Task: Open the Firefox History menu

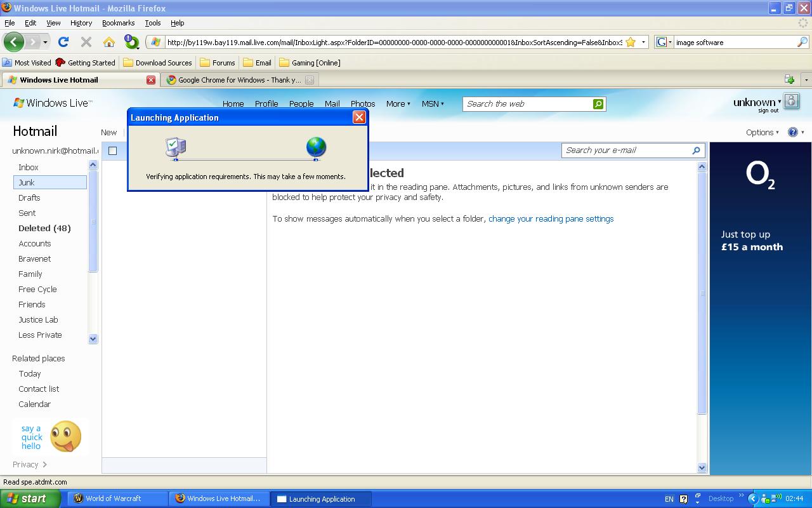Action: point(81,23)
